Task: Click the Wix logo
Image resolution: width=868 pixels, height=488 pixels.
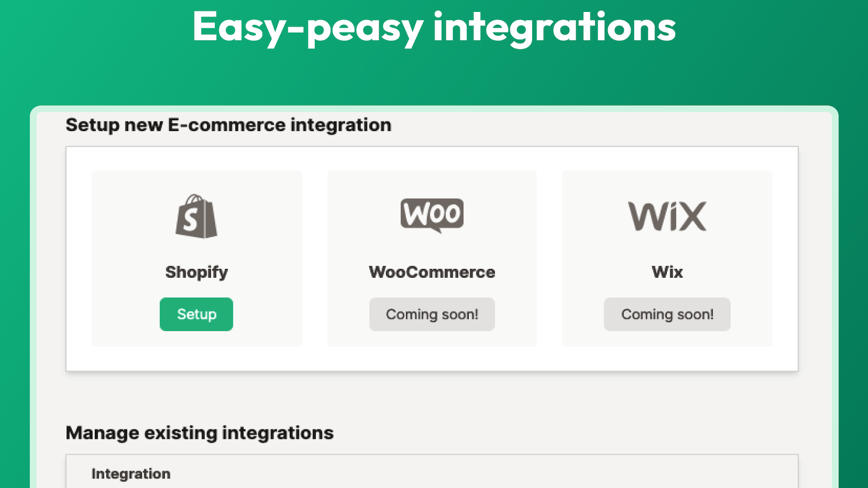Action: [667, 216]
